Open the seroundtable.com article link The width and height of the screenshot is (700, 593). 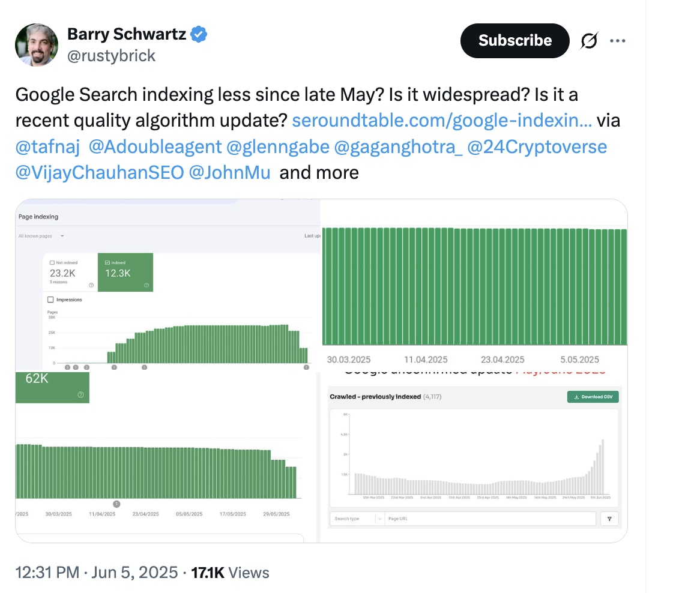[x=442, y=121]
